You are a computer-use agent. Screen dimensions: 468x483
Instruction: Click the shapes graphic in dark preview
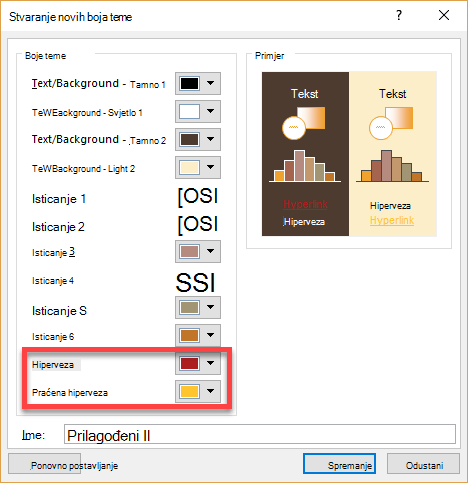[x=303, y=123]
